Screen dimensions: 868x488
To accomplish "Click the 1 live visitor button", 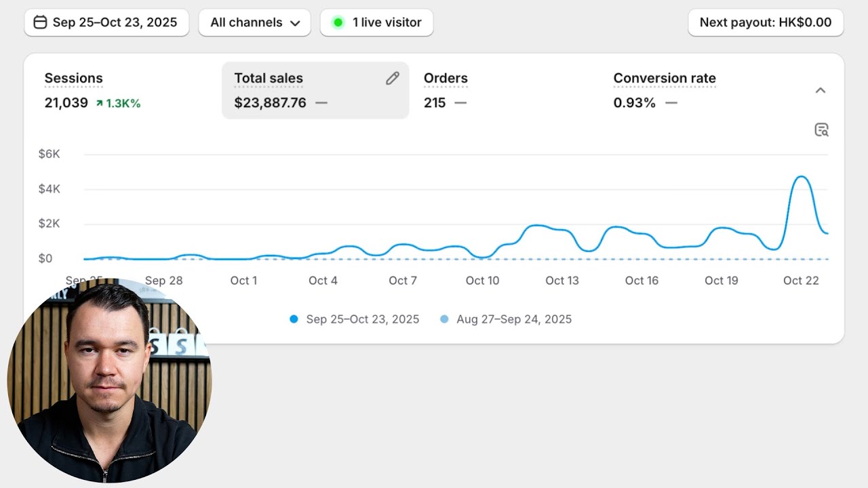I will pyautogui.click(x=377, y=22).
